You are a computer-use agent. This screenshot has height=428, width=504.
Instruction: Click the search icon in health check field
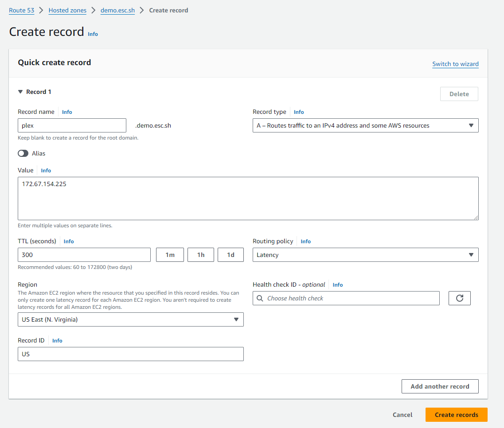pos(260,298)
